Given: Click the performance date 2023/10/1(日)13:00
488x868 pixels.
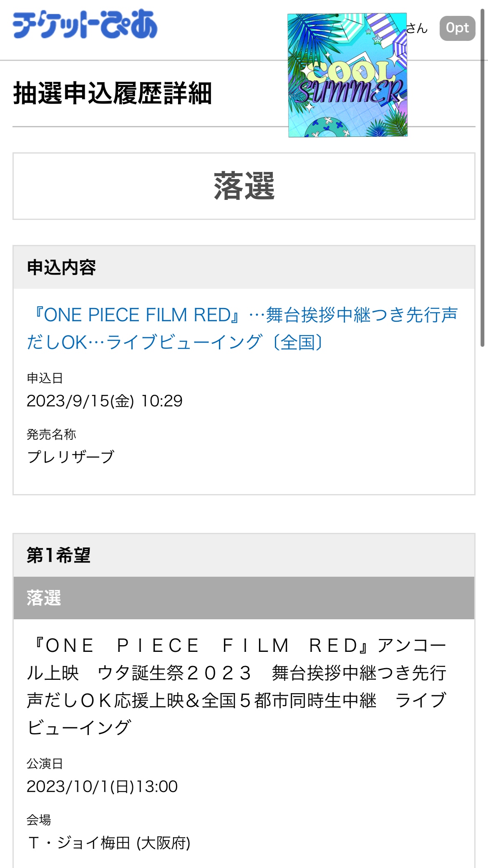Looking at the screenshot, I should 102,787.
